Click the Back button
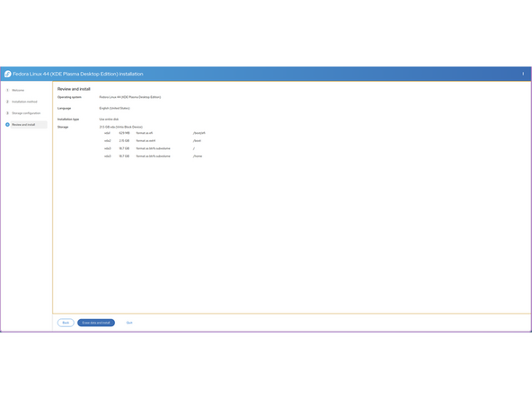This screenshot has width=532, height=399. [66, 323]
